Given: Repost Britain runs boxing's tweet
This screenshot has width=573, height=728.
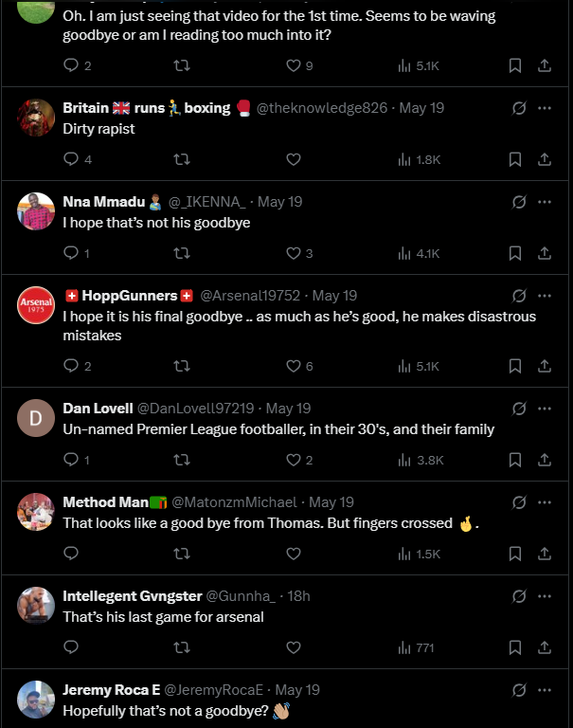Looking at the screenshot, I should pyautogui.click(x=182, y=159).
